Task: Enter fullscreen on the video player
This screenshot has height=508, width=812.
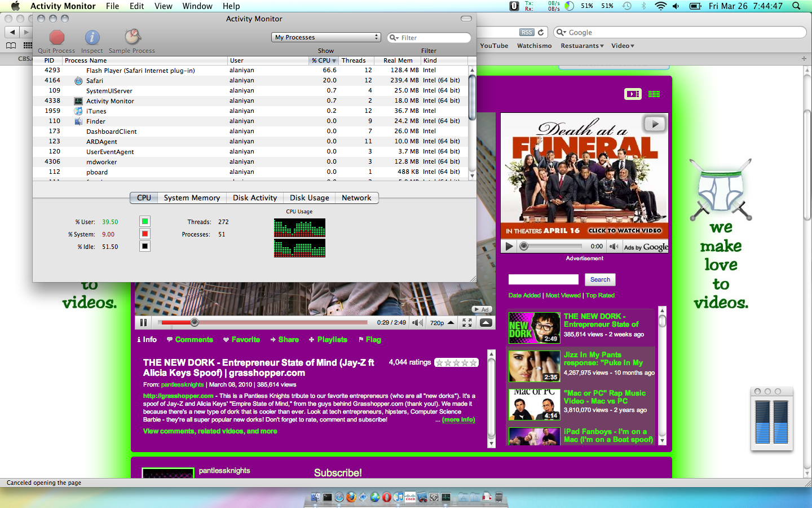Action: (x=467, y=323)
